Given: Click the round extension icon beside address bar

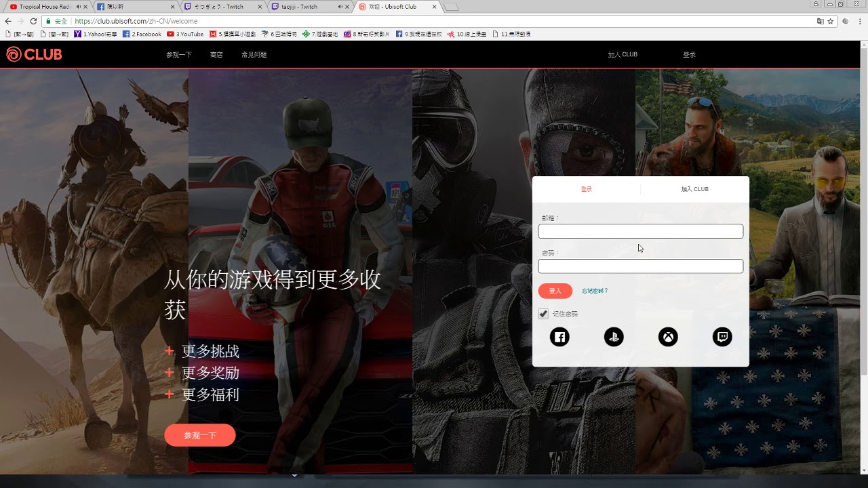Looking at the screenshot, I should pyautogui.click(x=846, y=21).
